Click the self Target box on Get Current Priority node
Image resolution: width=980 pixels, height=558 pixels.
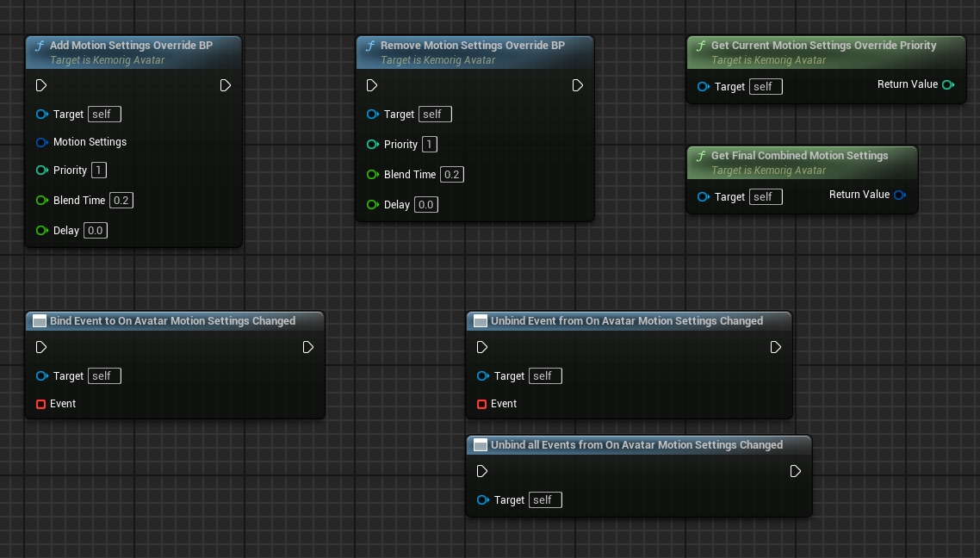coord(766,87)
